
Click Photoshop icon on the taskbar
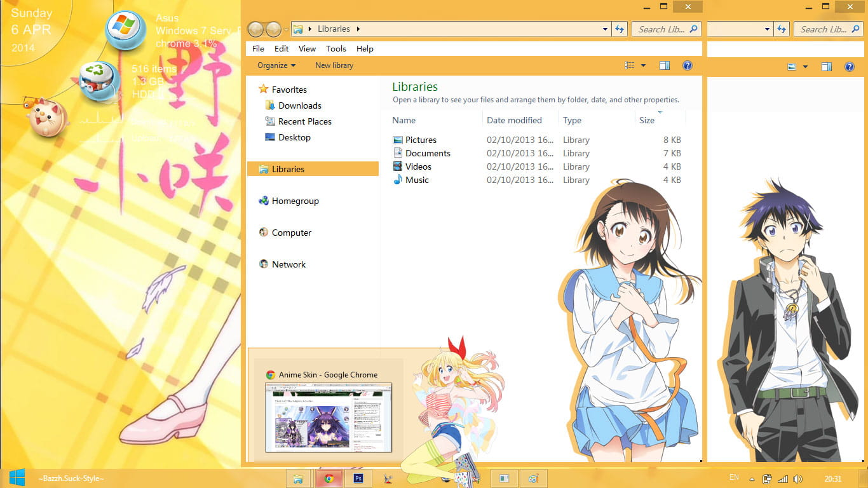click(358, 478)
